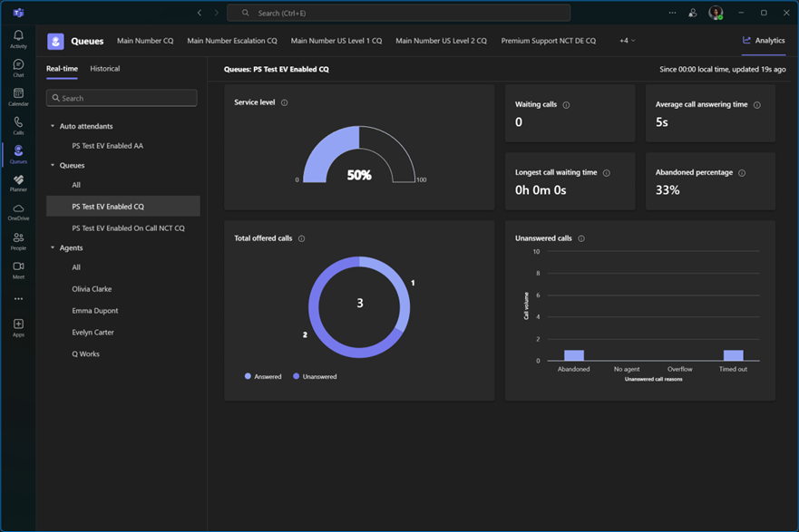This screenshot has width=799, height=532.
Task: Expand the +4 more queues dropdown
Action: pos(627,41)
